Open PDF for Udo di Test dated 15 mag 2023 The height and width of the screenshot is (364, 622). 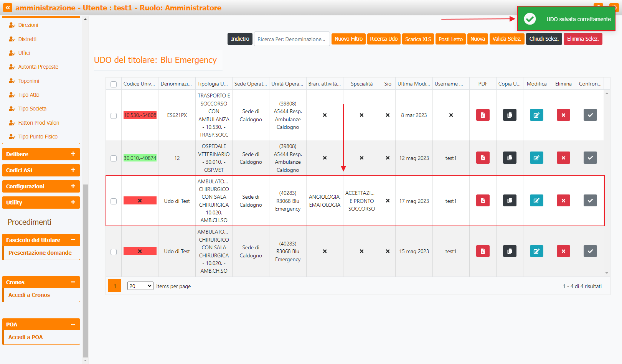point(483,251)
